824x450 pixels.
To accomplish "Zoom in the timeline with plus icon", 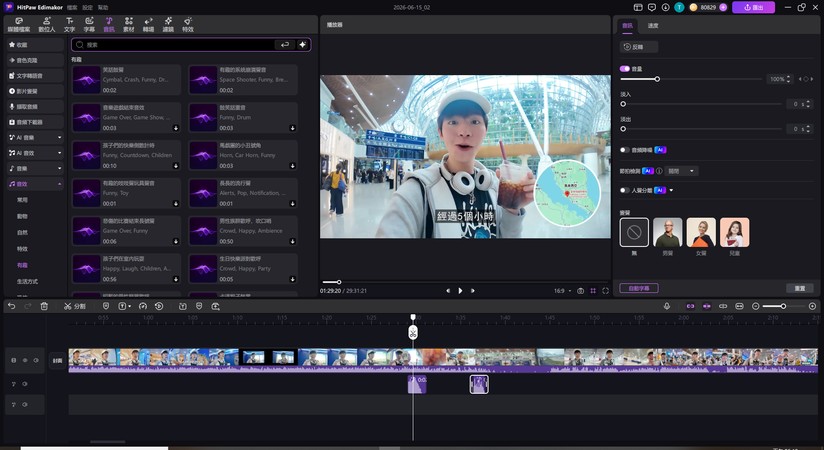I will point(812,306).
